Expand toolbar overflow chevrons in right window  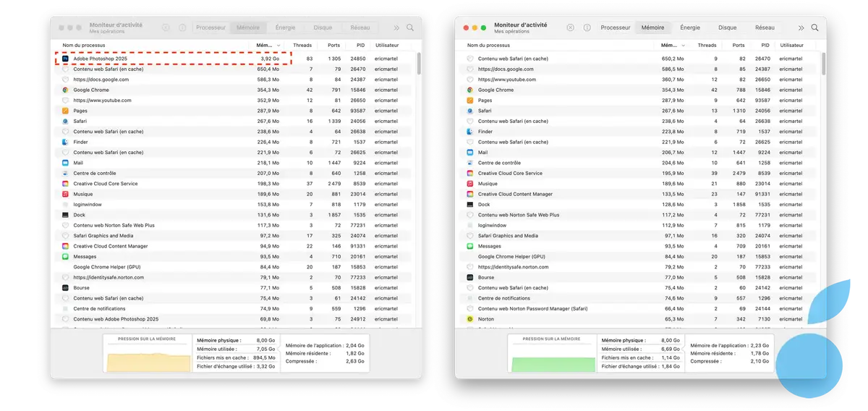point(801,27)
